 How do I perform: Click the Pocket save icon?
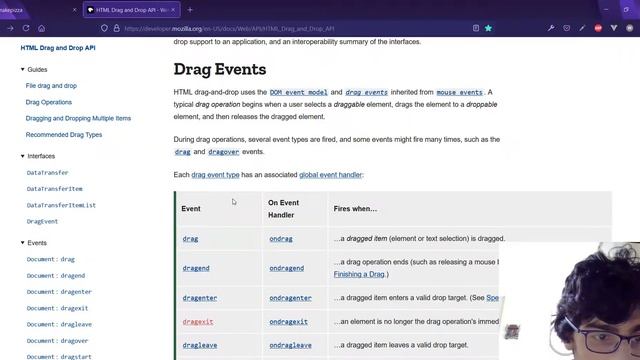[x=567, y=28]
